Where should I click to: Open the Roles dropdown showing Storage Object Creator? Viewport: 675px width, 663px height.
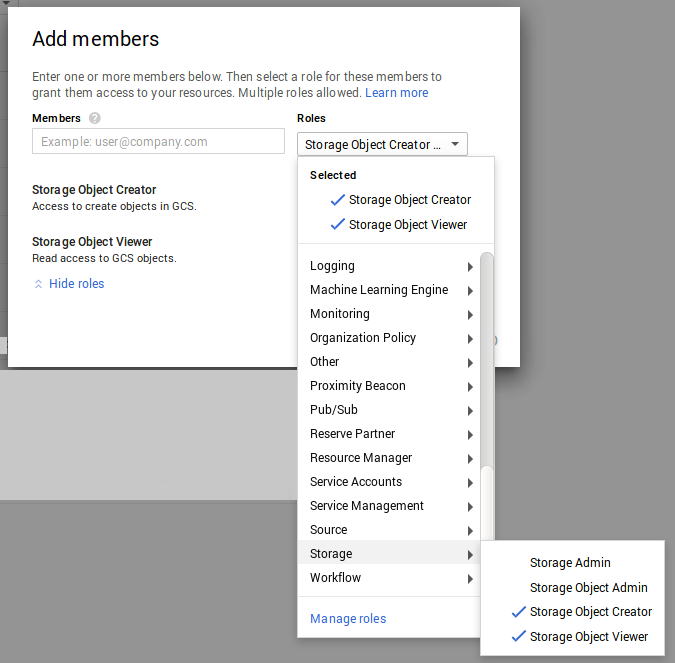coord(382,144)
